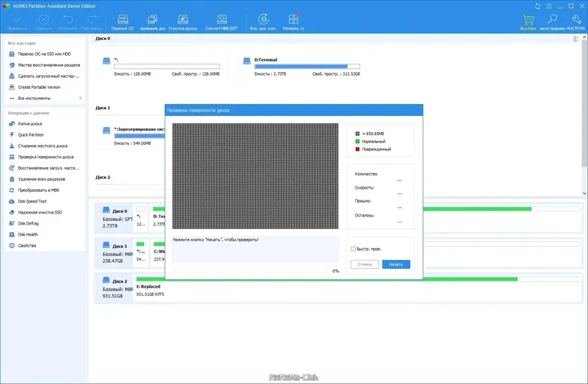The height and width of the screenshot is (384, 588).
Task: Open Disk Defrag from the sidebar
Action: point(28,223)
